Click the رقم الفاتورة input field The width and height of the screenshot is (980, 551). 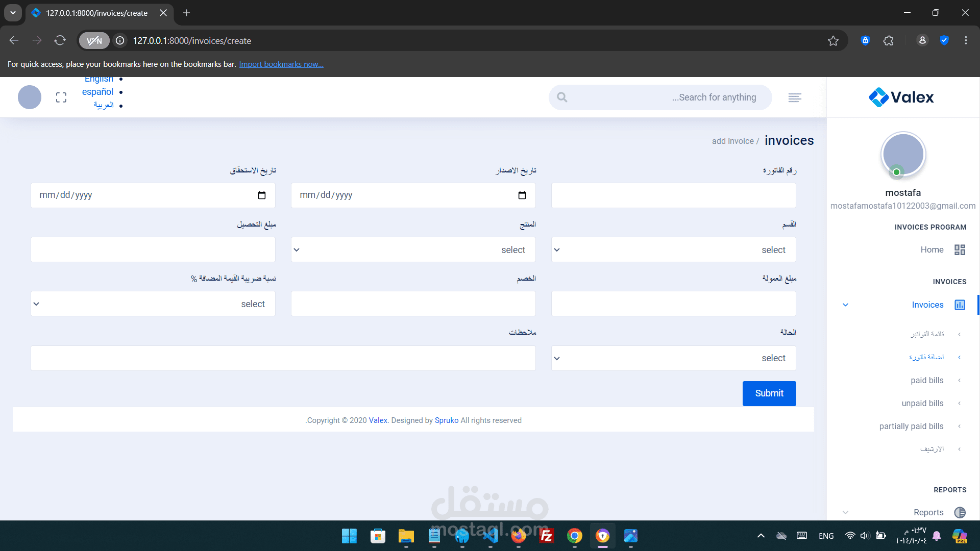tap(673, 195)
